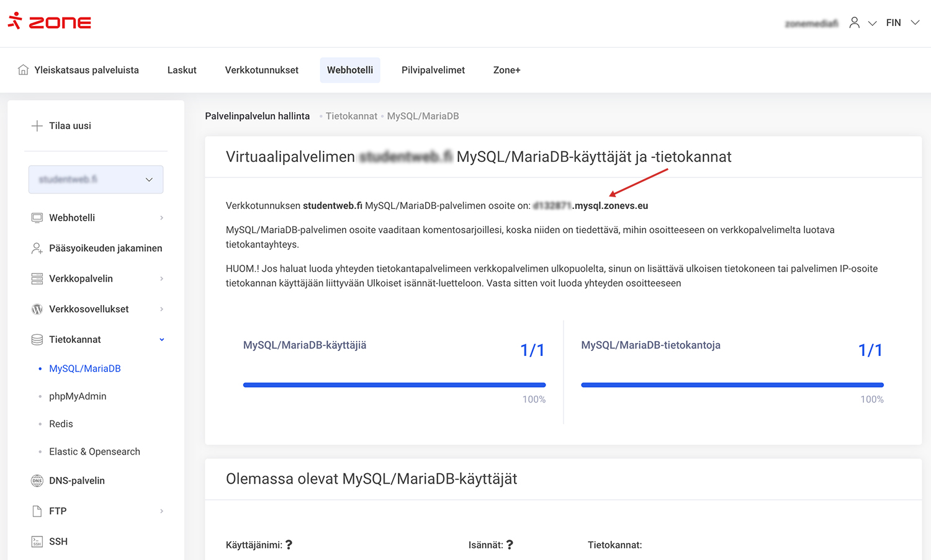Screen dimensions: 931x560
Task: Click the Pääsyoikeuden jakaminen person icon
Action: (x=37, y=248)
